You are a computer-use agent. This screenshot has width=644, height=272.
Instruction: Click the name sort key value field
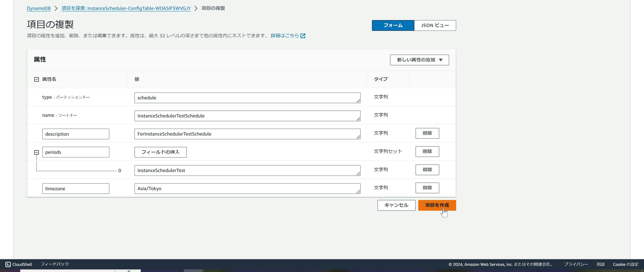pyautogui.click(x=247, y=116)
